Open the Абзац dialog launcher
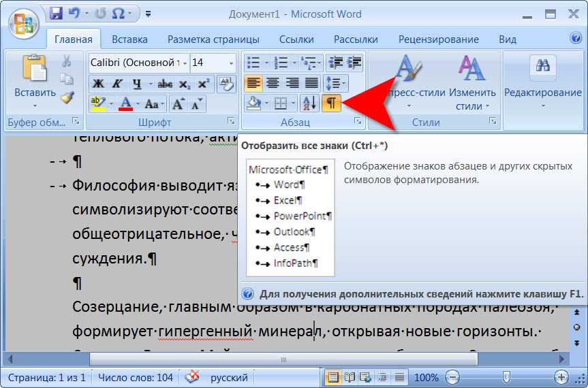588x388 pixels. [358, 121]
